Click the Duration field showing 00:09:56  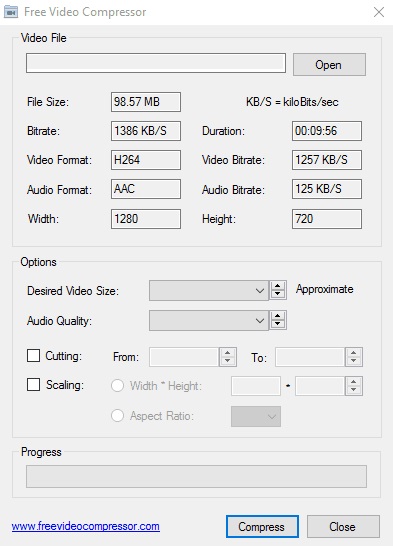[x=327, y=131]
